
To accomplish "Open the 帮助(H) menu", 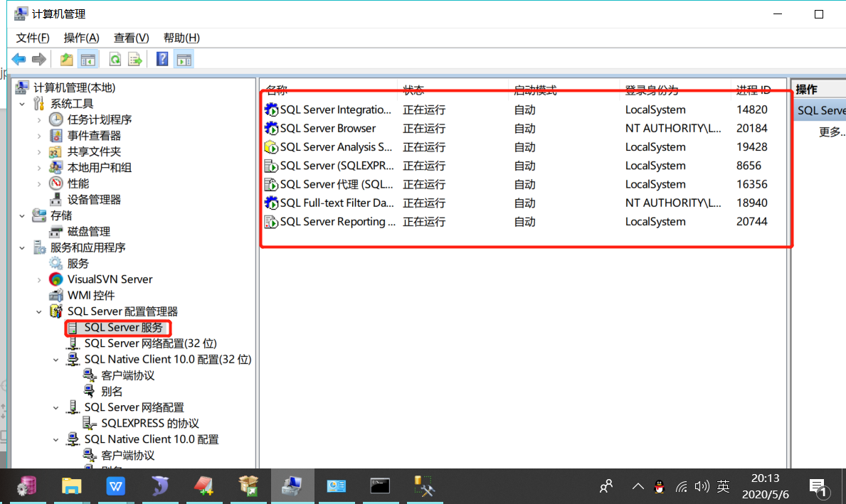I will point(181,38).
